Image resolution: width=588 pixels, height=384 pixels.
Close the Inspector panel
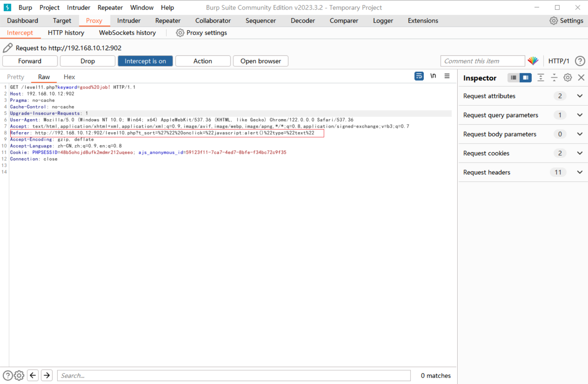[x=581, y=78]
